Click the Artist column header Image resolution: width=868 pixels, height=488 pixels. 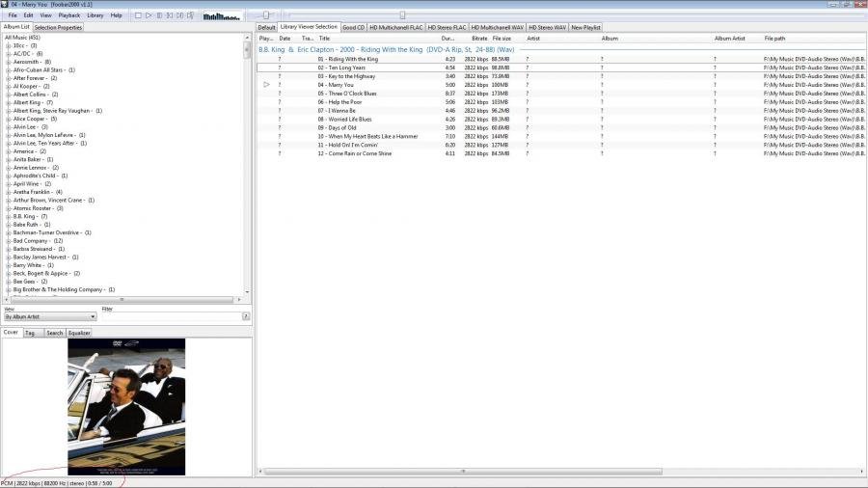tap(533, 39)
